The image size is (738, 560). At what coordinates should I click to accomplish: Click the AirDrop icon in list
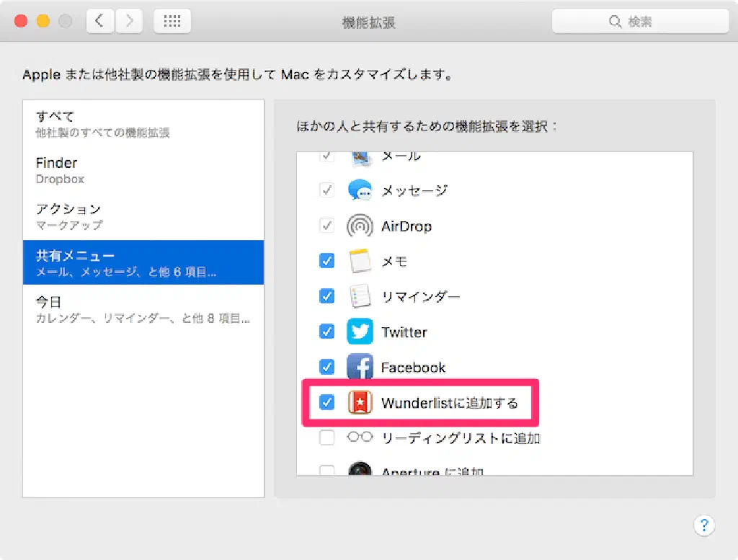click(x=360, y=226)
